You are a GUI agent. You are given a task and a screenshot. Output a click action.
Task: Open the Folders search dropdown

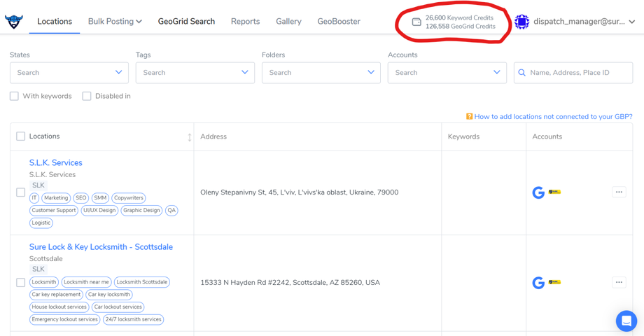pyautogui.click(x=321, y=73)
